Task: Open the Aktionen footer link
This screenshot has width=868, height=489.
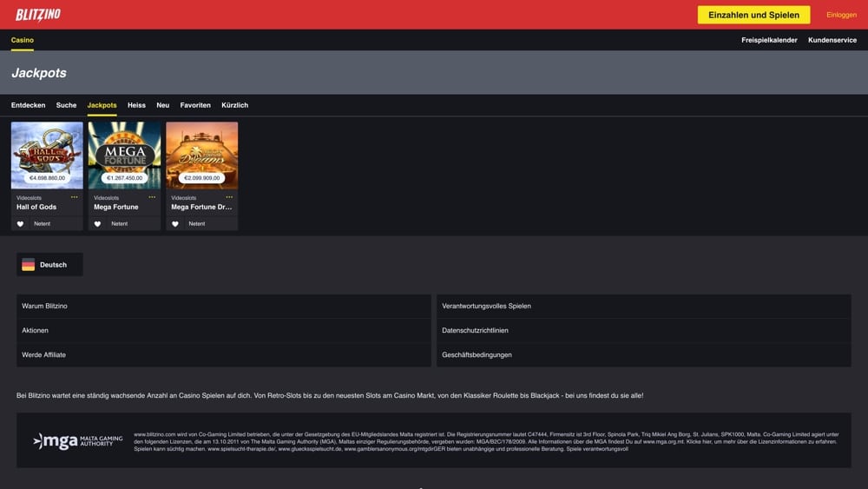Action: (224, 330)
